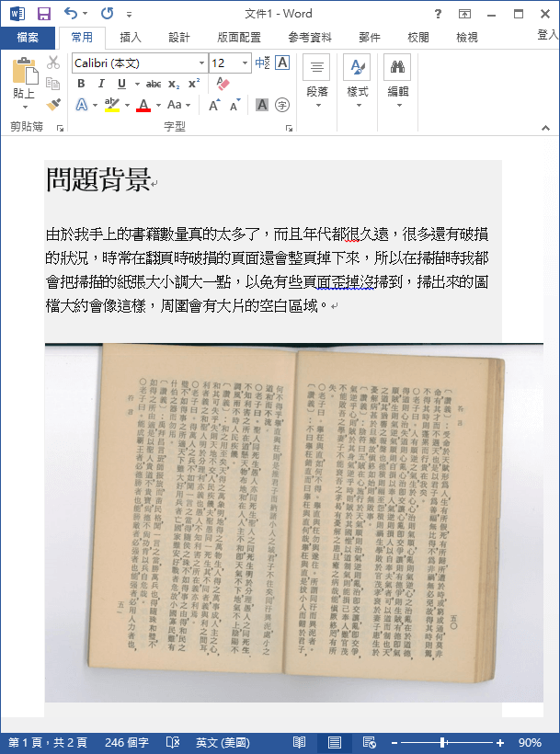Apply Text Effects glowing A icon
The image size is (560, 754).
pos(82,105)
